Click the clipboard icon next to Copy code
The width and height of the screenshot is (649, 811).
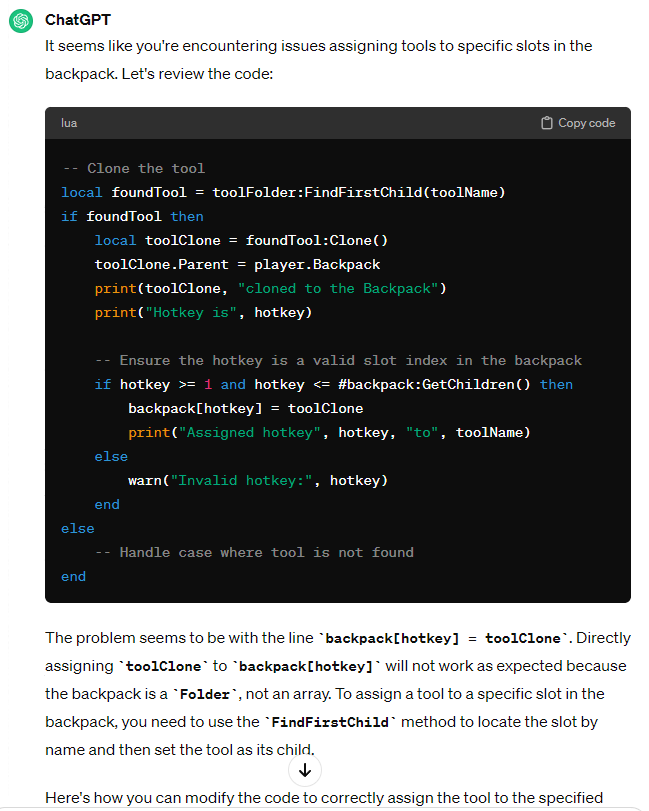(x=546, y=122)
